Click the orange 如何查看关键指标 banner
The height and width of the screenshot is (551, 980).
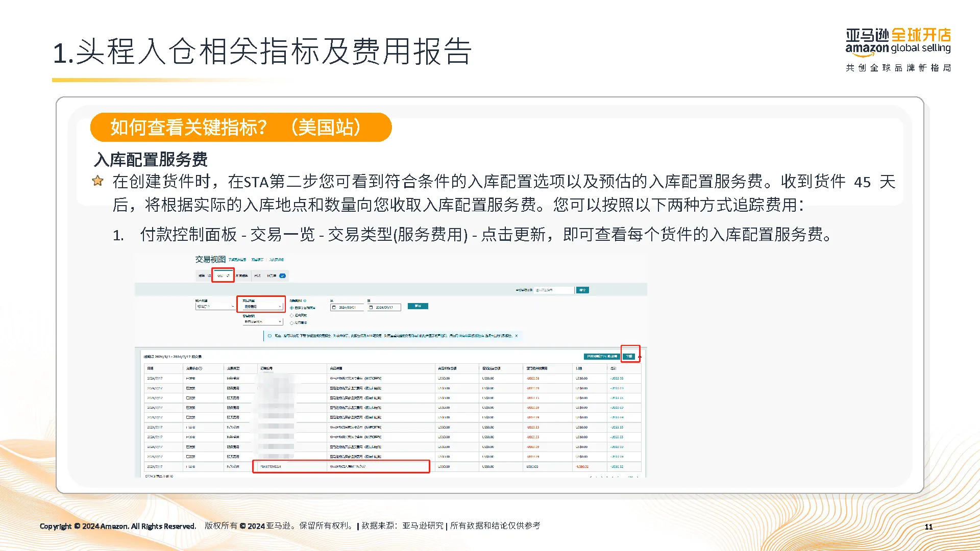pyautogui.click(x=241, y=127)
